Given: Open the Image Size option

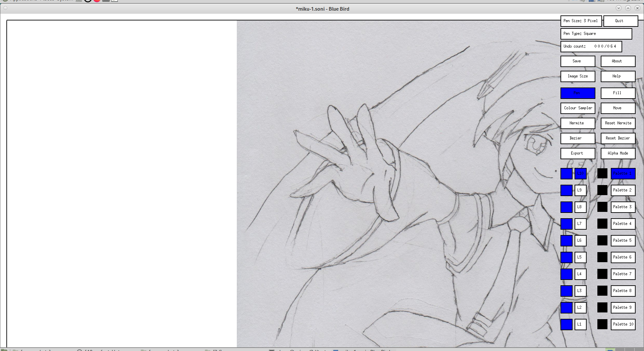Looking at the screenshot, I should point(578,76).
